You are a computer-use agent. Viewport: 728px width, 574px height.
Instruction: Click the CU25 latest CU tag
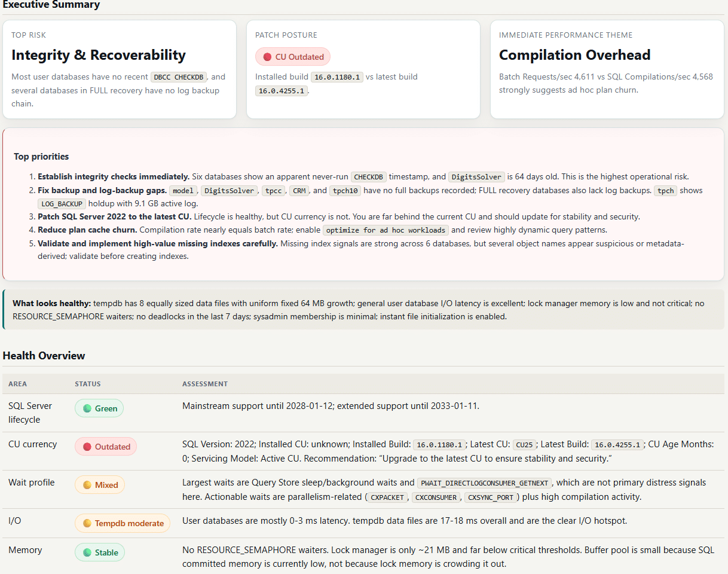[524, 445]
